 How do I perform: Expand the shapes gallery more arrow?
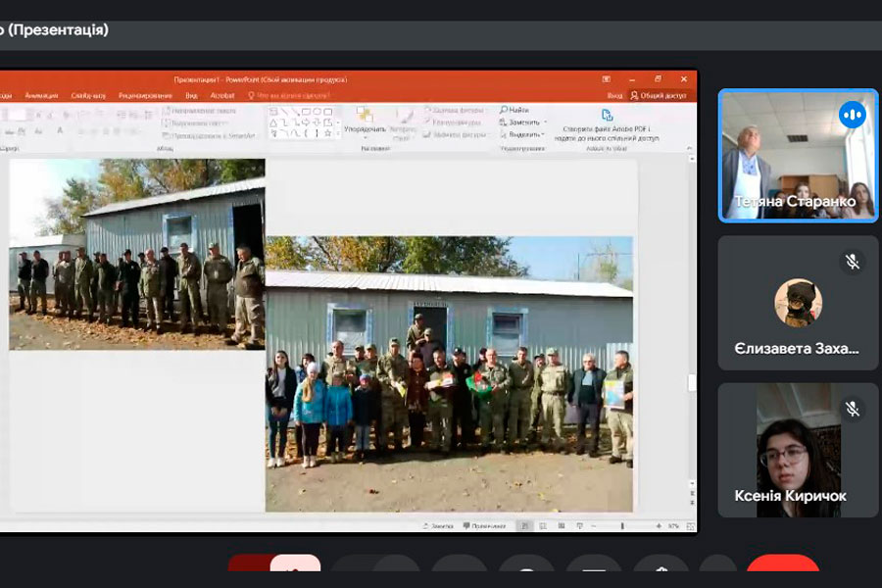click(x=338, y=134)
